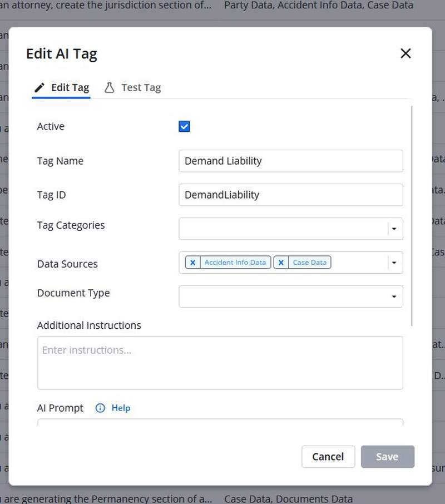
Task: Uncheck the Active checkbox
Action: [x=184, y=126]
